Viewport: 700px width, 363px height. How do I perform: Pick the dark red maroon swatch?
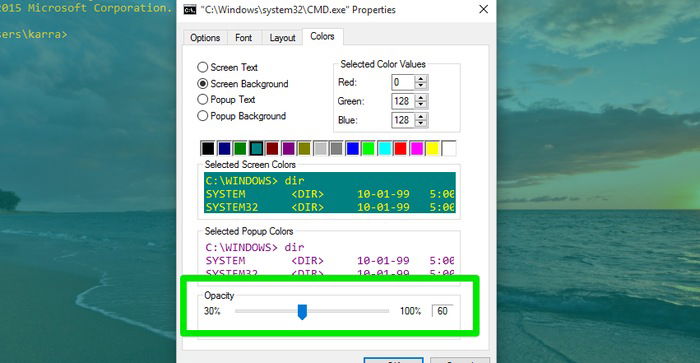(272, 148)
